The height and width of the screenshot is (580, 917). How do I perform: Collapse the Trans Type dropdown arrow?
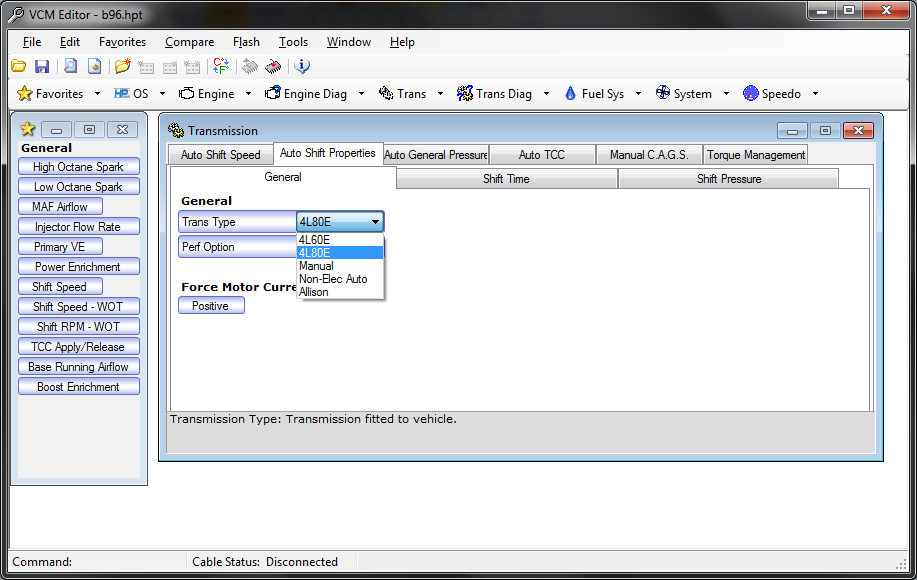pyautogui.click(x=374, y=221)
